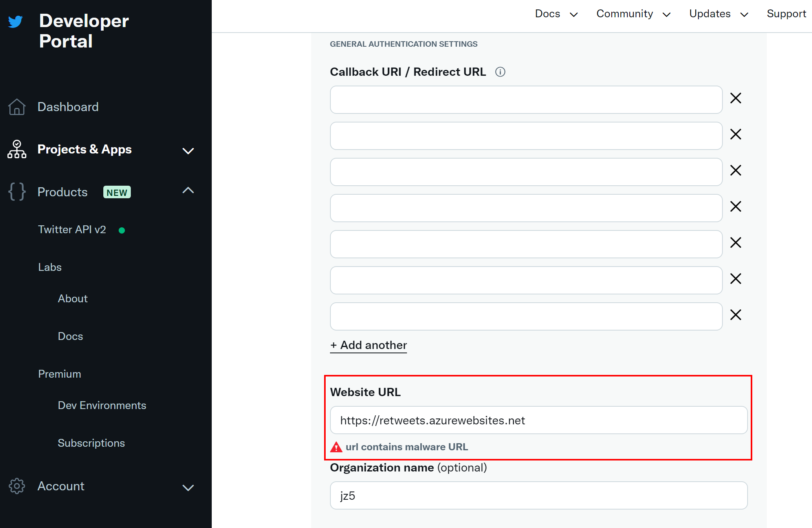Image resolution: width=812 pixels, height=528 pixels.
Task: Open Twitter API v2 in sidebar
Action: (72, 230)
